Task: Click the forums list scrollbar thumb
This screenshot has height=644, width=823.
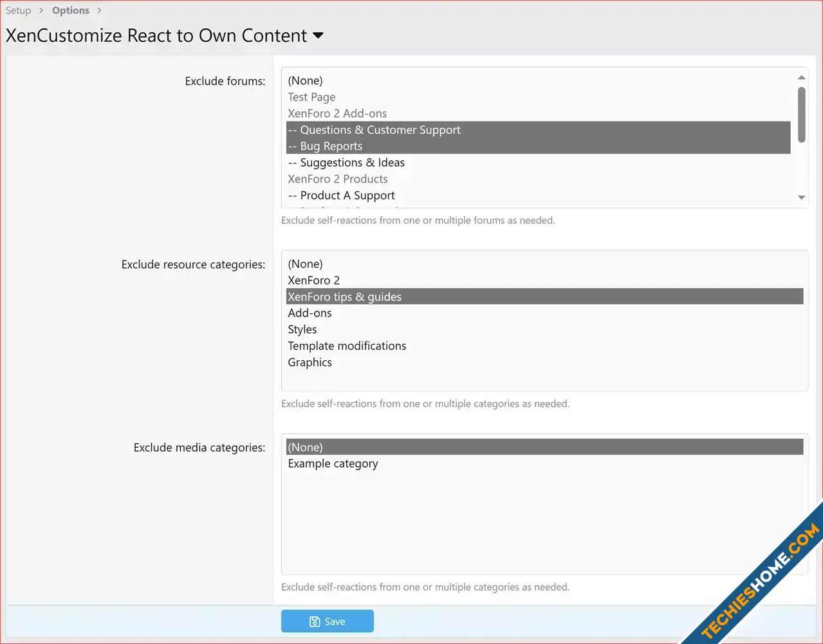Action: (801, 115)
